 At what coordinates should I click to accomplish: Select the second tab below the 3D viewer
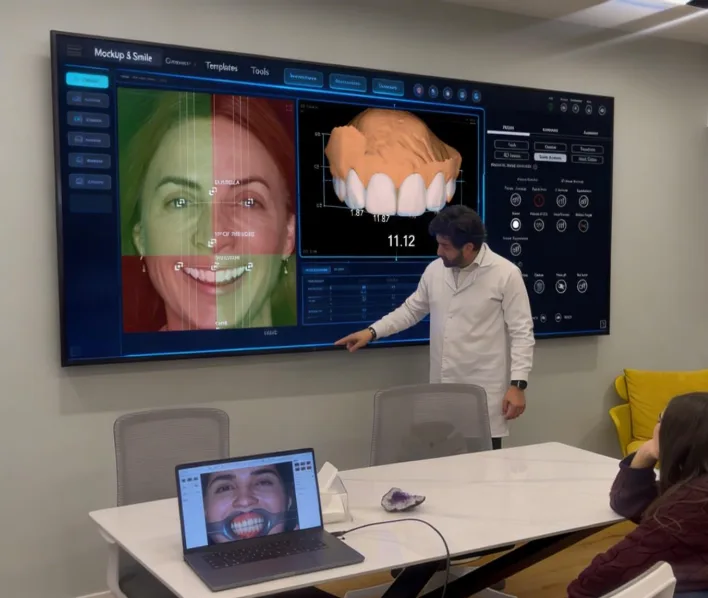[x=339, y=270]
